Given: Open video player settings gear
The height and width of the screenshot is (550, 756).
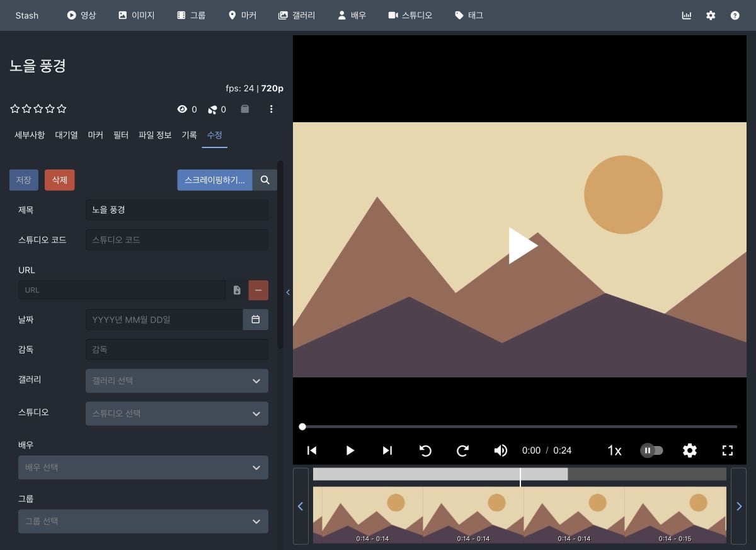Looking at the screenshot, I should click(x=690, y=450).
